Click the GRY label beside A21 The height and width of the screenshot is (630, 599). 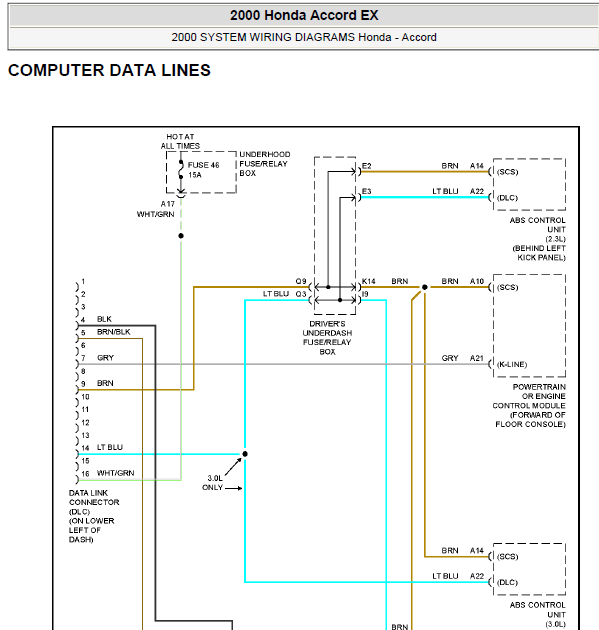tap(450, 358)
